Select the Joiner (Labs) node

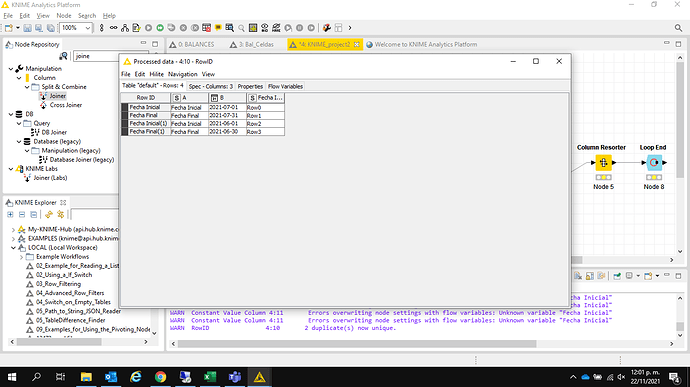(x=50, y=178)
